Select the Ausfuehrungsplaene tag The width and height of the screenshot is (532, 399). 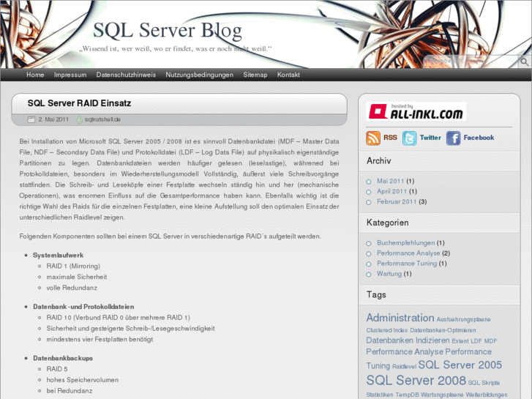click(x=463, y=319)
